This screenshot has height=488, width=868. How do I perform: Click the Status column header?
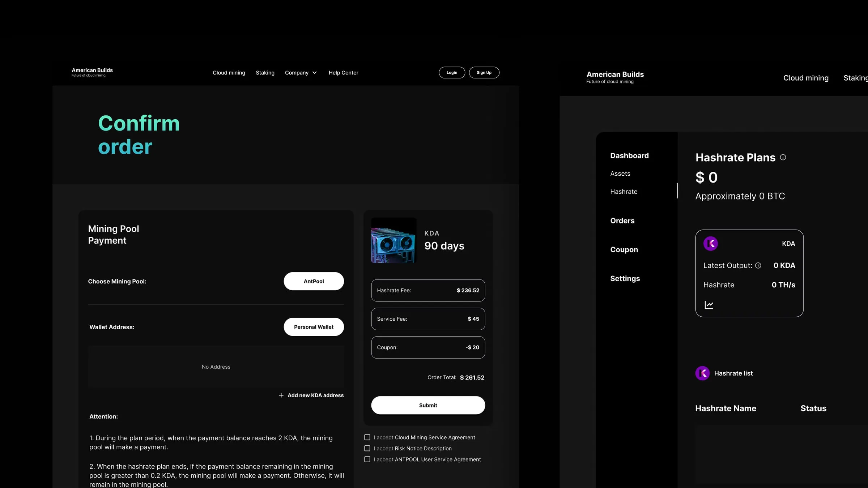(813, 408)
